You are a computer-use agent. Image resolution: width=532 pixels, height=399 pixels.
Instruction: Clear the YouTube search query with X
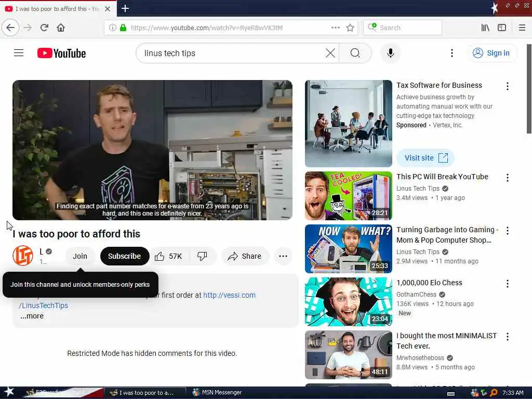point(330,53)
